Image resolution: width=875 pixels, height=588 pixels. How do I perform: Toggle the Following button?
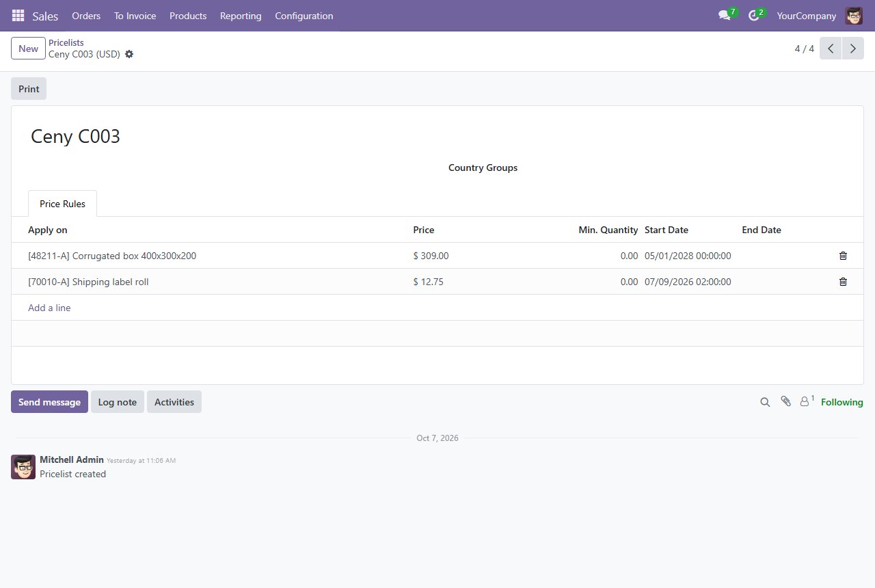click(x=842, y=402)
